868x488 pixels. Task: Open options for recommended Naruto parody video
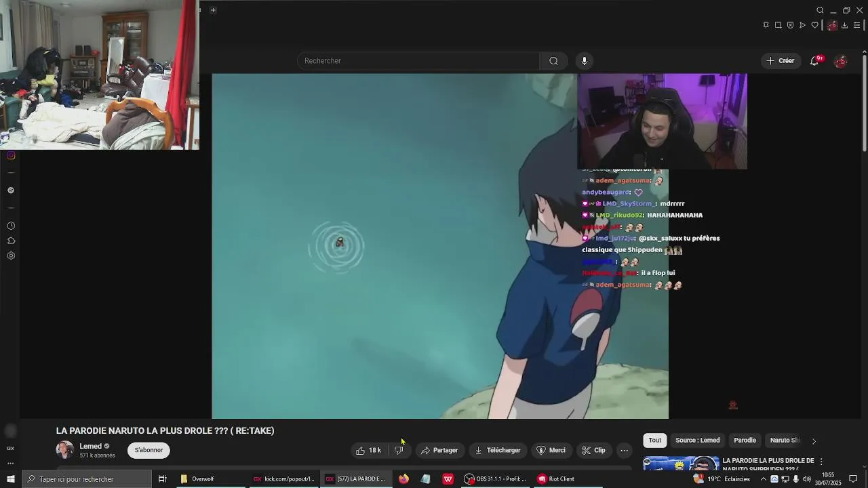coord(821,462)
